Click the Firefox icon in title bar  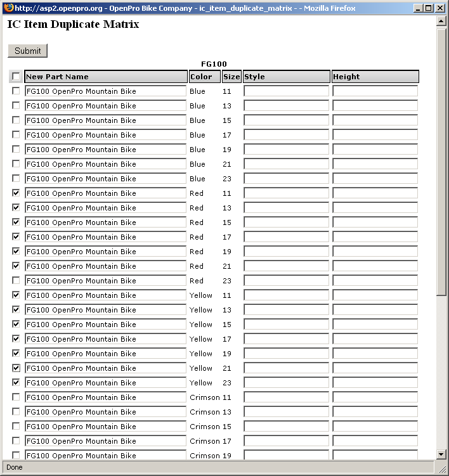[7, 8]
